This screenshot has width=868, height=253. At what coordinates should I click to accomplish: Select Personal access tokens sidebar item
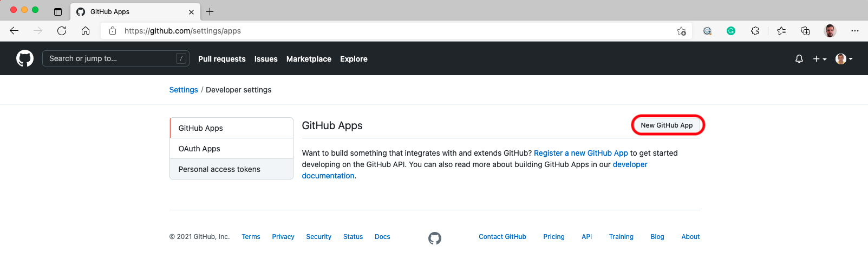(x=232, y=169)
